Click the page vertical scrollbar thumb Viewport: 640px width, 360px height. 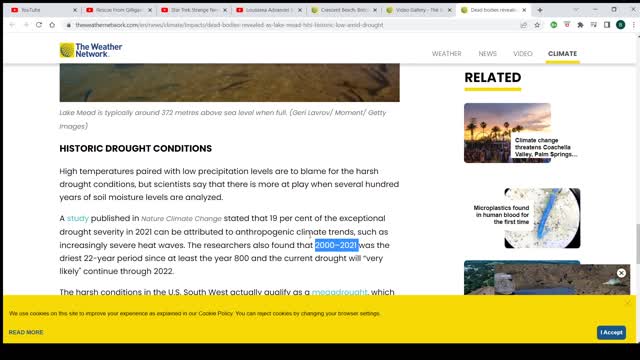tap(638, 244)
